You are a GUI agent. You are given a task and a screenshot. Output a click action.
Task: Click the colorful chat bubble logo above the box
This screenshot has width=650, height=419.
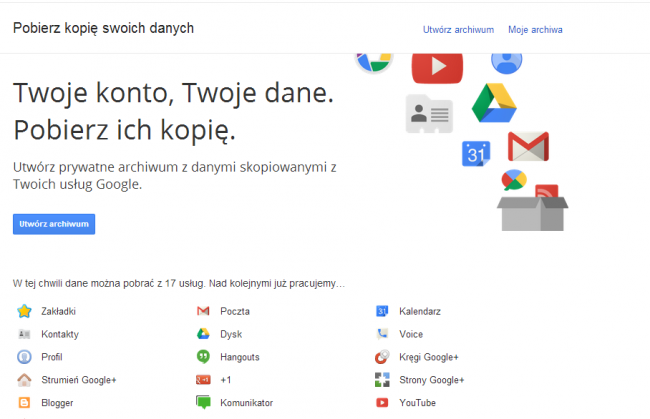tap(514, 180)
